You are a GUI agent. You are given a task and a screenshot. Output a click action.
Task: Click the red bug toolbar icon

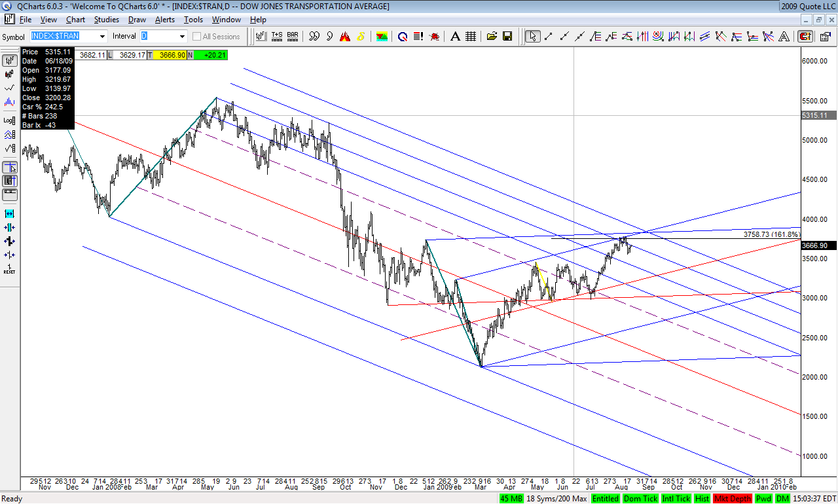(434, 37)
